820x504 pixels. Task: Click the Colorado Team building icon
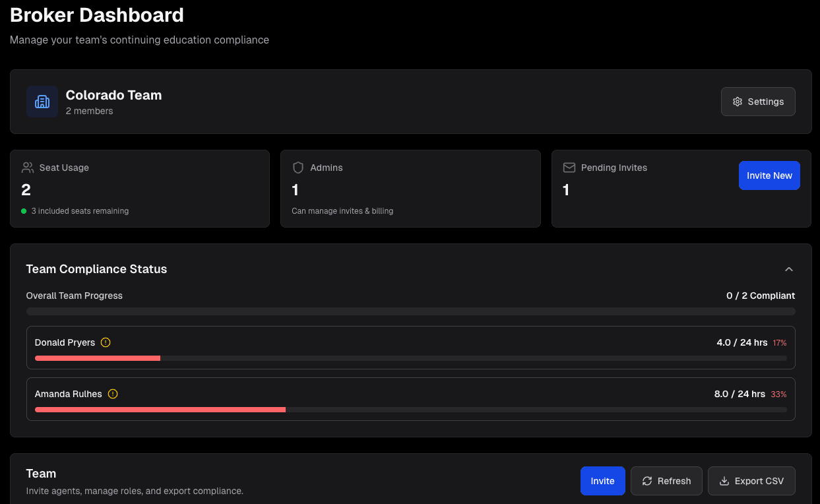pos(42,101)
